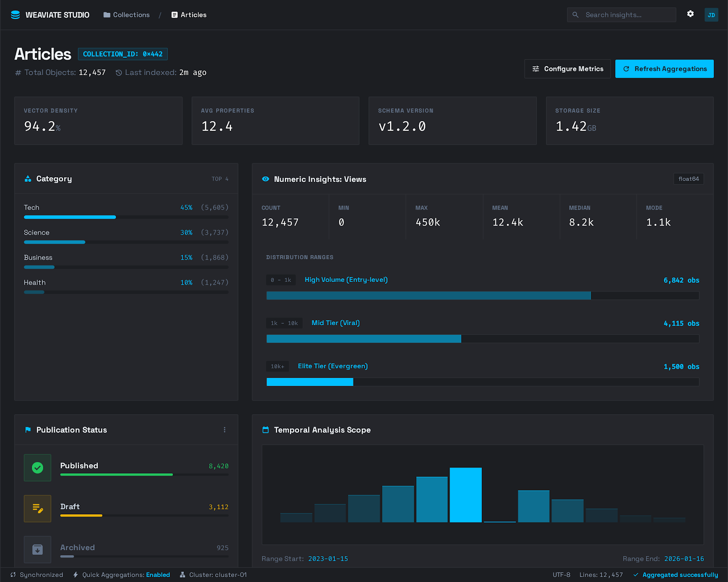Click the Vector Density 94.2% card
728x582 pixels.
(x=98, y=120)
